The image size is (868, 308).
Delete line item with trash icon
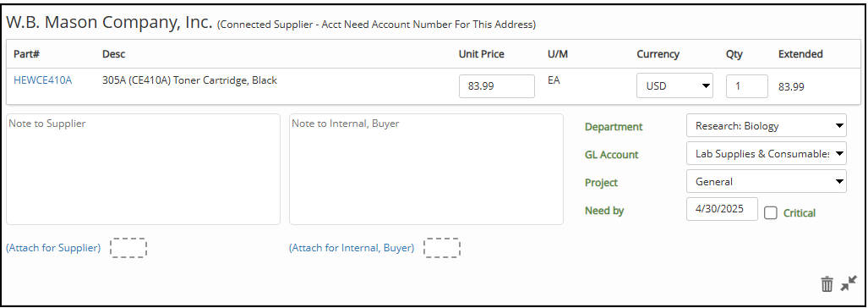tap(827, 284)
